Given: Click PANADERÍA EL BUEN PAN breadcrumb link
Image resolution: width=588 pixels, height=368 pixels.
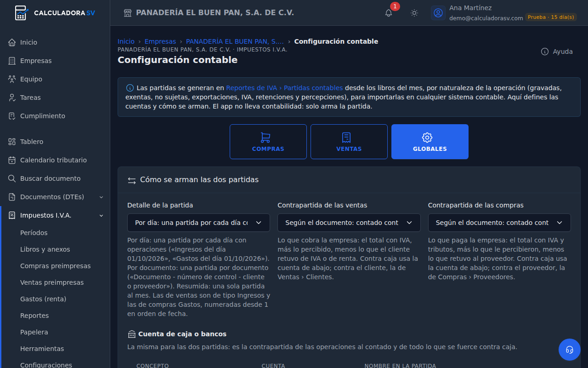Looking at the screenshot, I should click(235, 41).
